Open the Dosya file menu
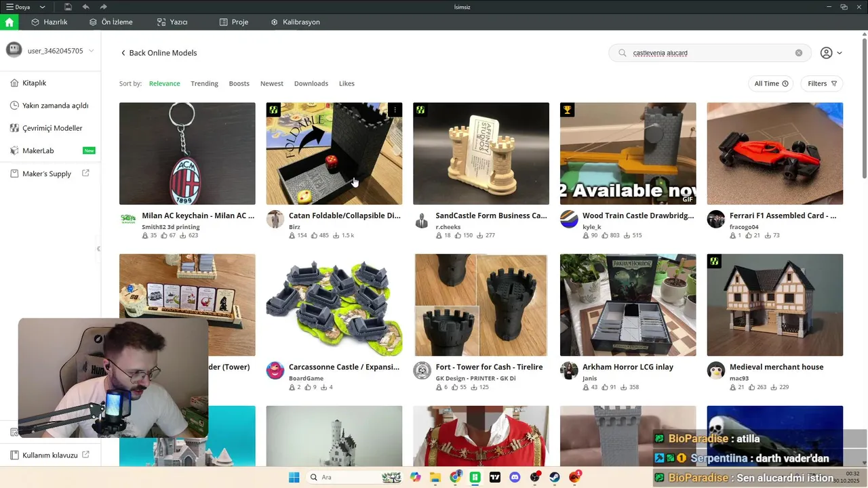Image resolution: width=868 pixels, height=488 pixels. tap(18, 7)
